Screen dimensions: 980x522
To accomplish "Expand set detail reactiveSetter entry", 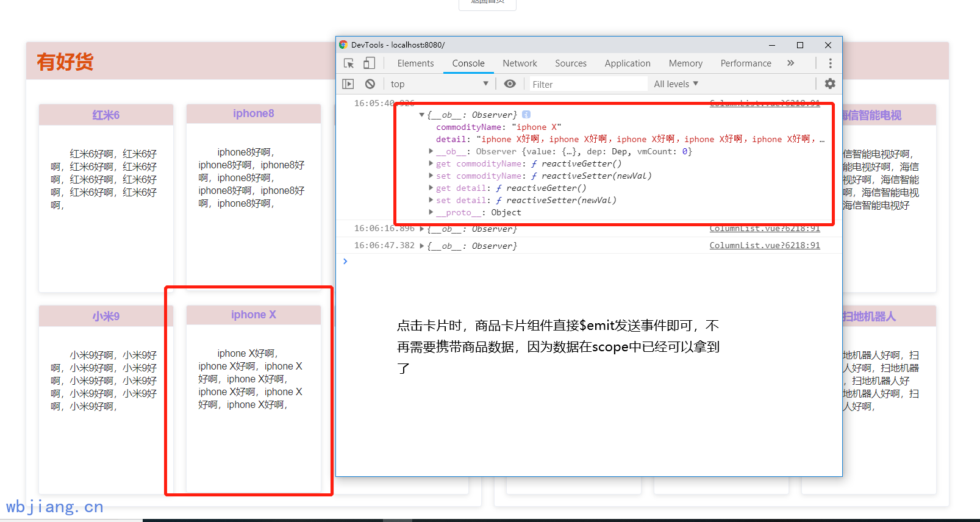I will click(x=431, y=200).
